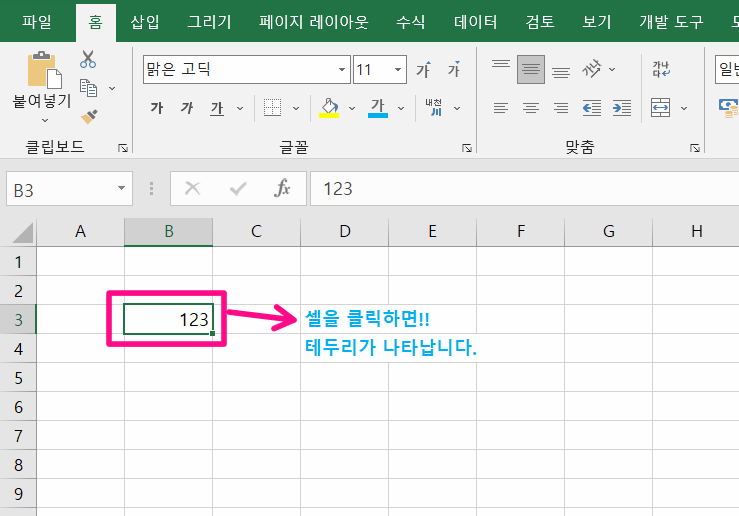The width and height of the screenshot is (739, 516).
Task: Confirm entry with checkmark in formula bar
Action: tap(238, 188)
